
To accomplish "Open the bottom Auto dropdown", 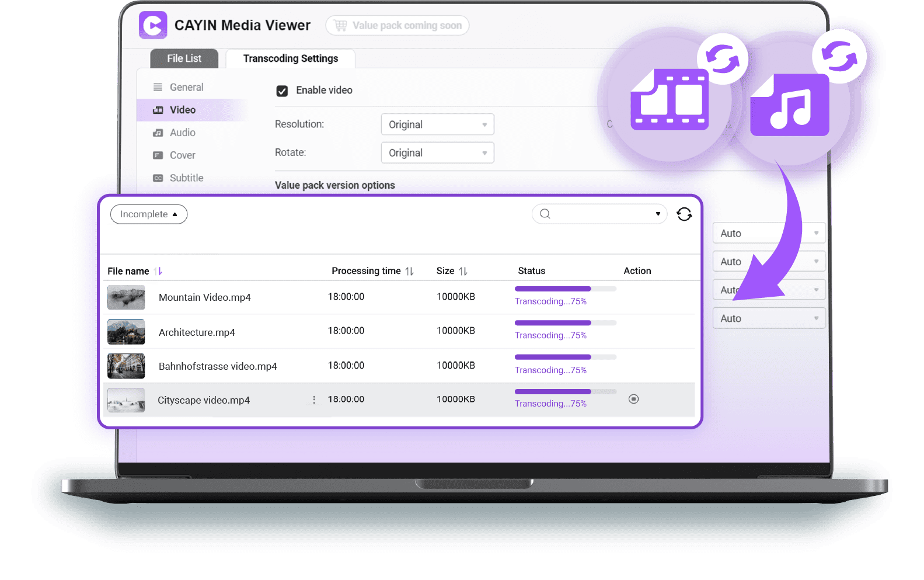I will (x=769, y=318).
